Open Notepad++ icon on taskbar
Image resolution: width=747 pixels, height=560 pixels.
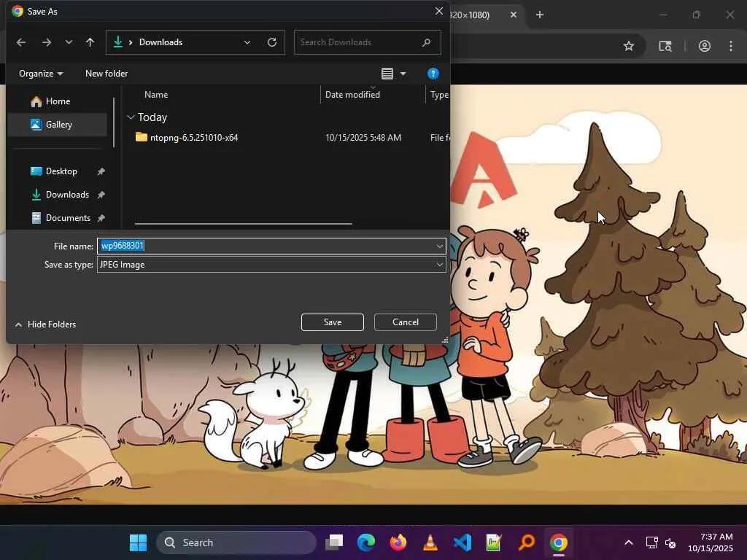coord(494,542)
